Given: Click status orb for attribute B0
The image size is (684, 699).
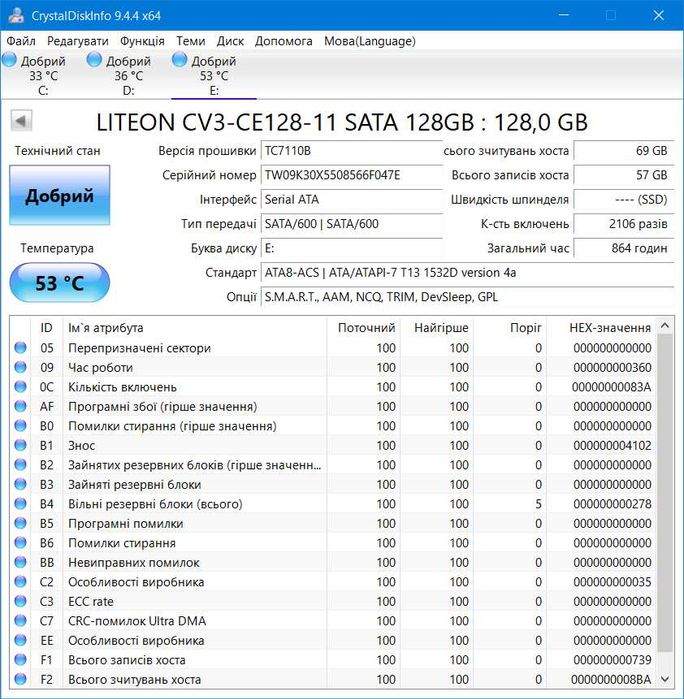Looking at the screenshot, I should tap(21, 426).
